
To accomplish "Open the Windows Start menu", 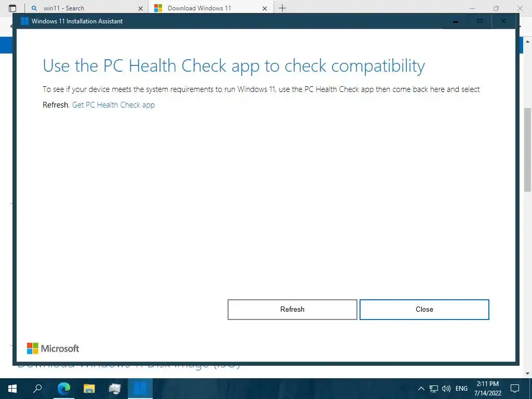I will click(x=12, y=389).
